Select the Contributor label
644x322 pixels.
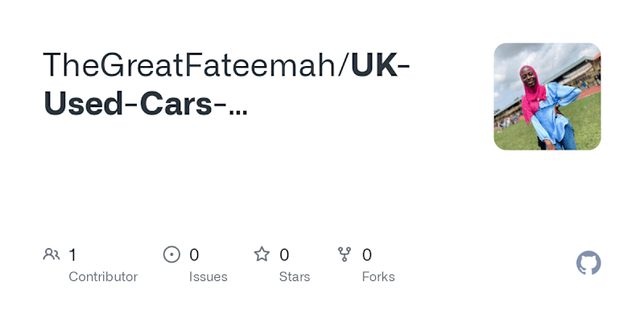pyautogui.click(x=103, y=277)
